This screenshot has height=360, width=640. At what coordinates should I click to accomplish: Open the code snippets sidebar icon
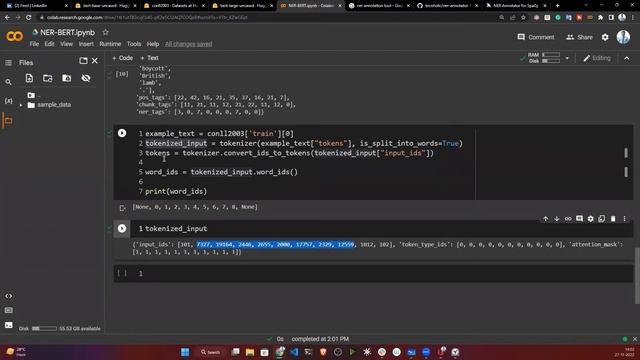click(8, 296)
